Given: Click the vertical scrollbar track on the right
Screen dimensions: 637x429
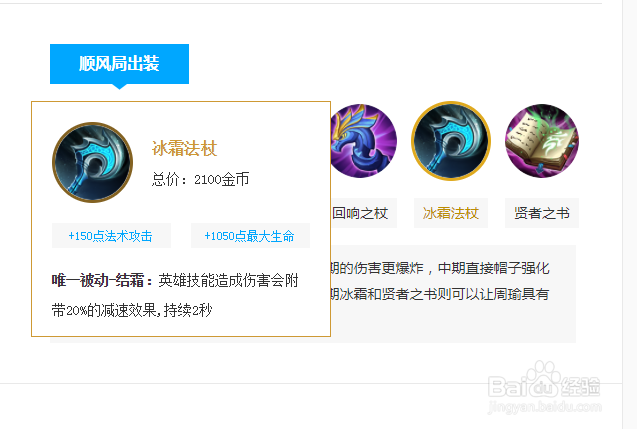Looking at the screenshot, I should 630,214.
